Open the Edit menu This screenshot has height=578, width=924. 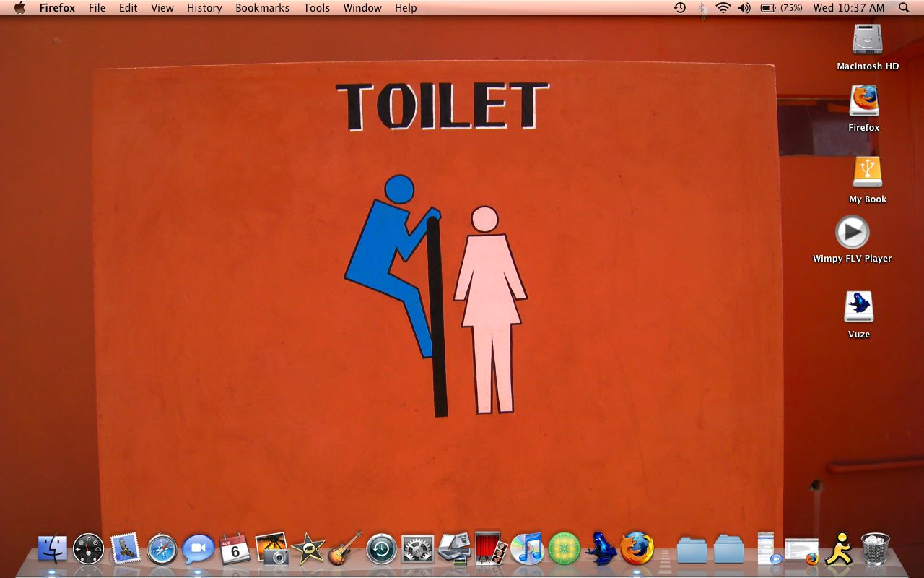pyautogui.click(x=128, y=7)
